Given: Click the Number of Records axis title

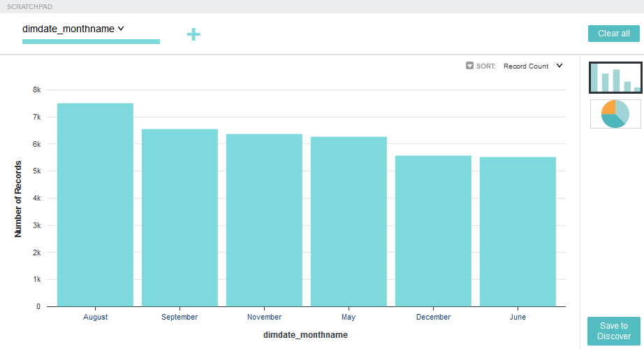Looking at the screenshot, I should (x=18, y=199).
